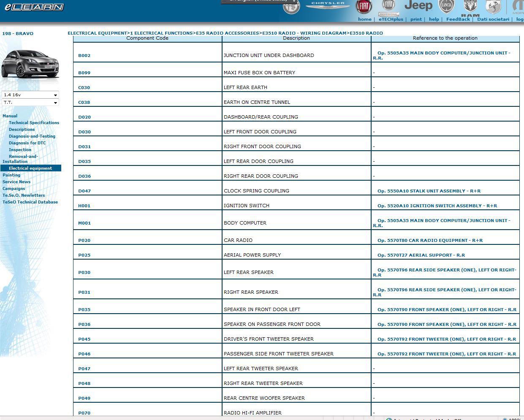
Task: Open component code P020
Action: tap(84, 241)
